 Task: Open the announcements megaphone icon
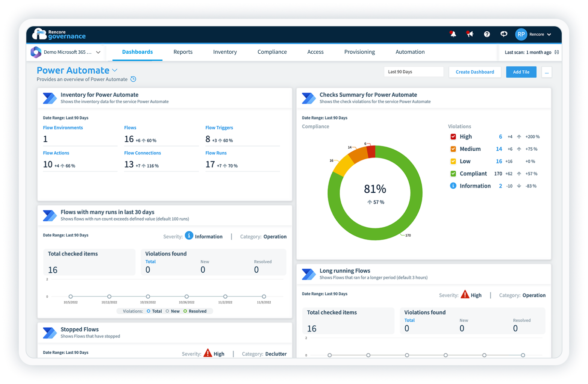(470, 34)
